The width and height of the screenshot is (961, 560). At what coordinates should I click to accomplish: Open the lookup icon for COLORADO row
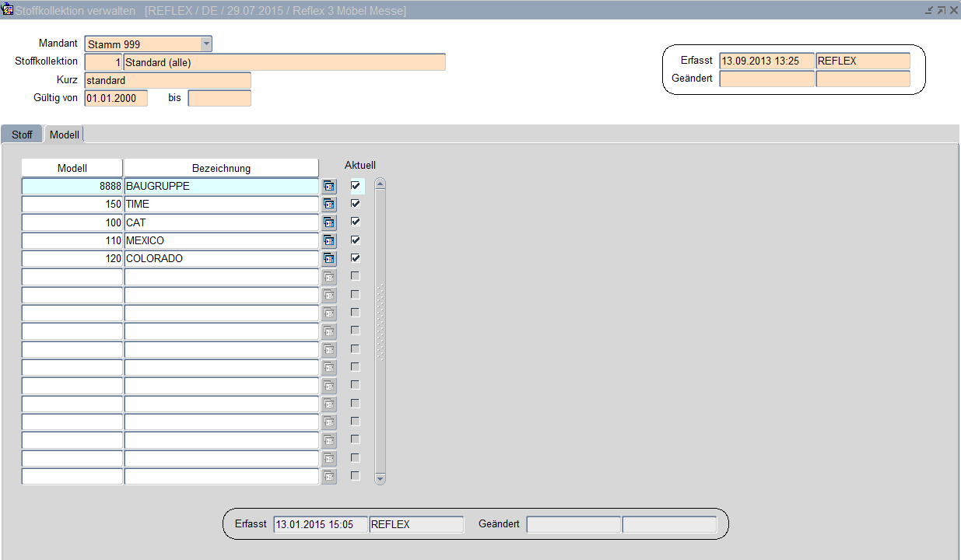click(x=329, y=259)
